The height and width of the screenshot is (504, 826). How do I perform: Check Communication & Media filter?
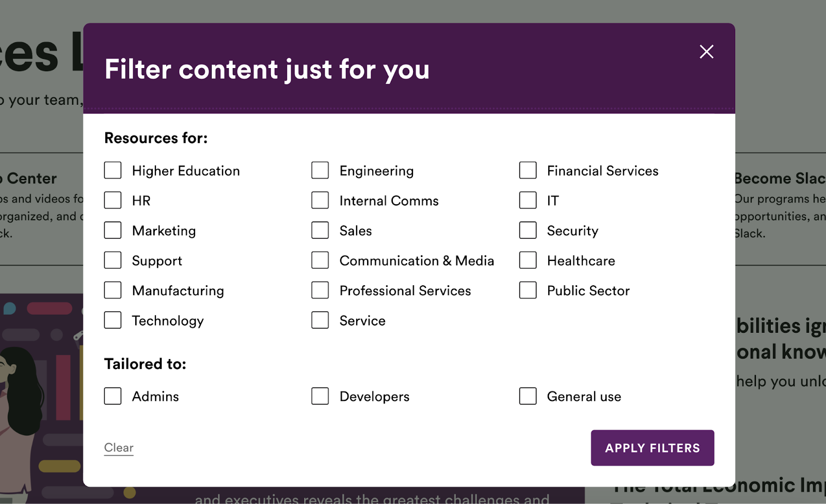point(320,260)
